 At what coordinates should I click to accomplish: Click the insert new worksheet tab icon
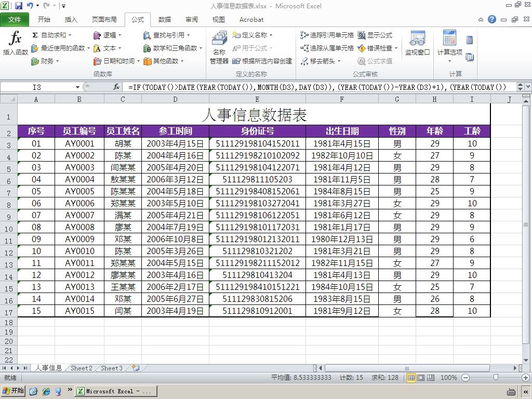tap(136, 368)
